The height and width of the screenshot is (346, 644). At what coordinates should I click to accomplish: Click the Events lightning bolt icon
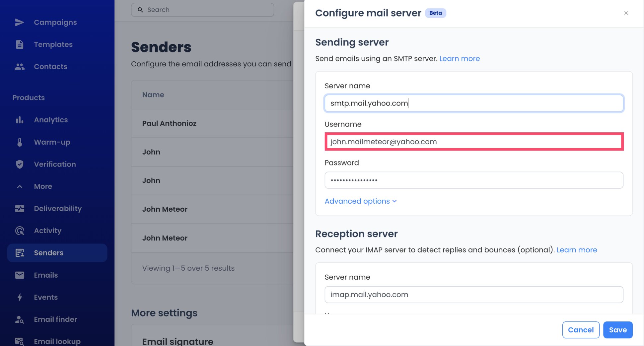(20, 297)
